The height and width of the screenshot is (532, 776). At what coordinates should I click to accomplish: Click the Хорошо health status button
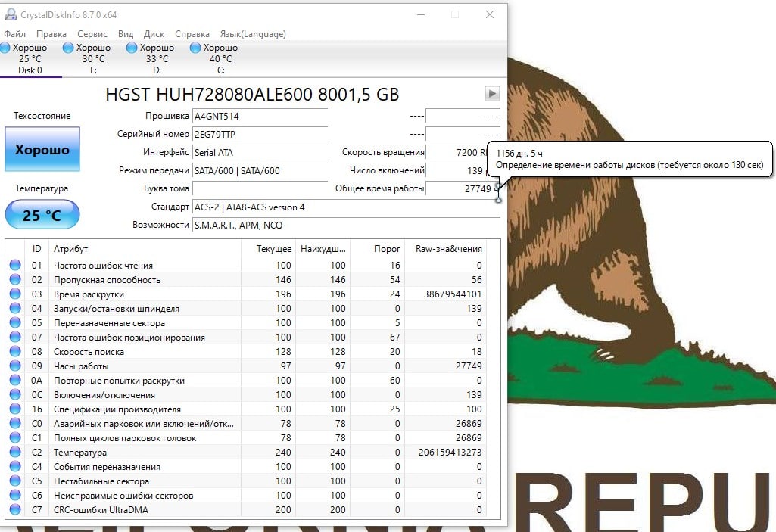point(42,149)
